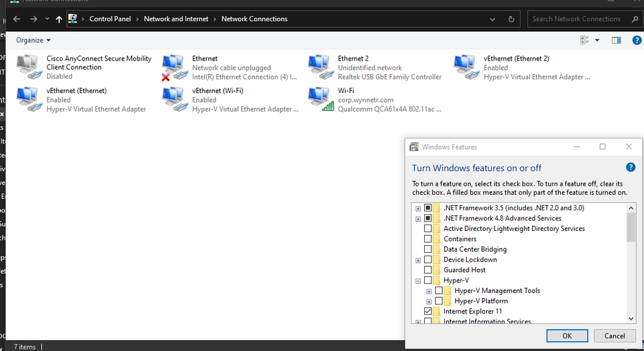
Task: Open Windows Features help icon
Action: [x=630, y=167]
